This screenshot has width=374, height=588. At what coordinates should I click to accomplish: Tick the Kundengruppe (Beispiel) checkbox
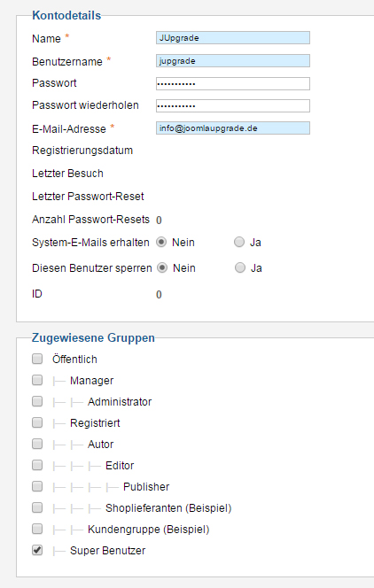pos(37,530)
